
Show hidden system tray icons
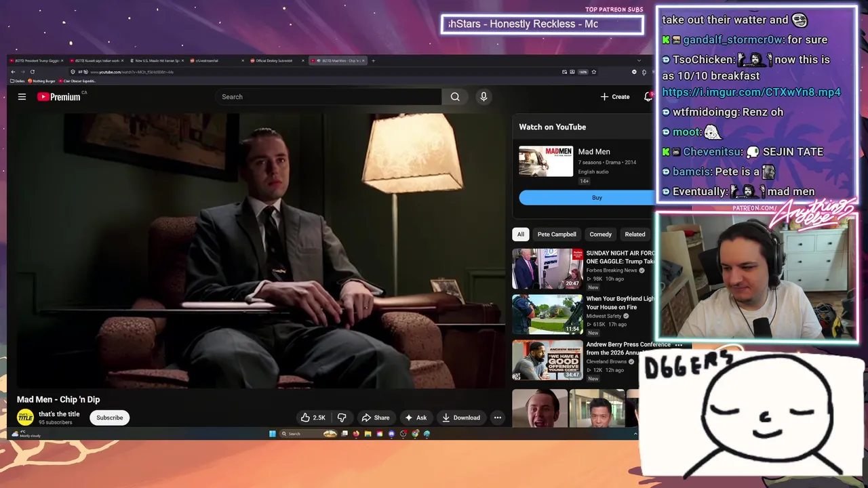635,434
